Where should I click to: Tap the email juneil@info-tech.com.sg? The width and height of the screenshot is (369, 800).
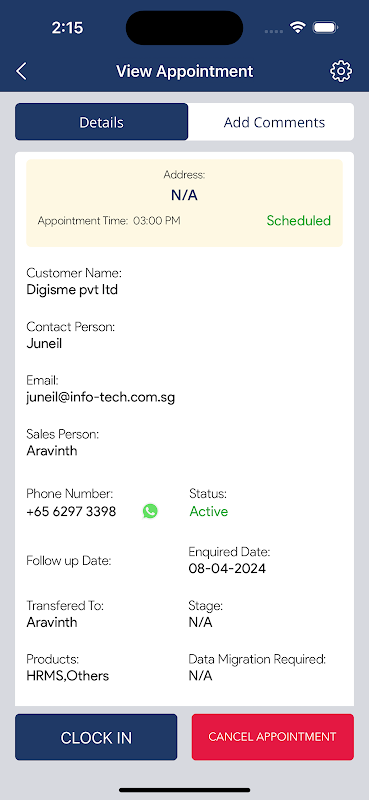click(101, 397)
